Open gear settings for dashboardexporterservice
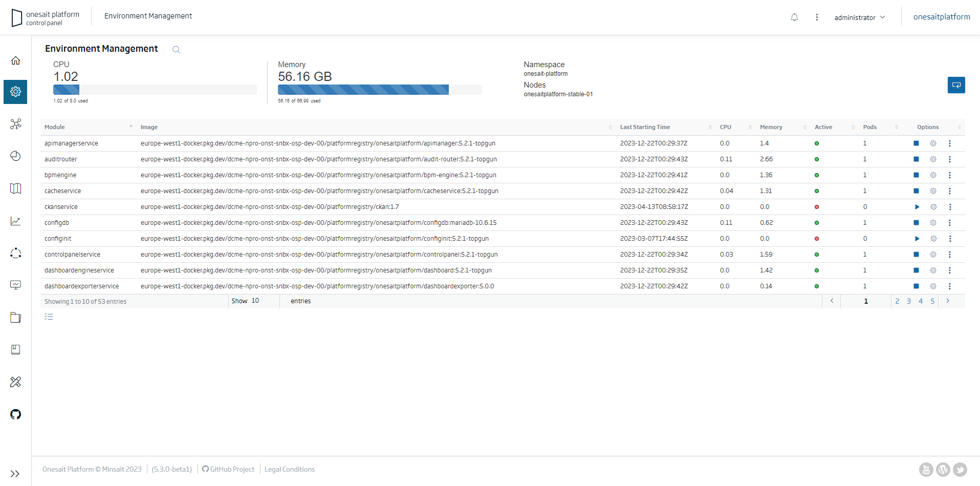 (x=933, y=286)
